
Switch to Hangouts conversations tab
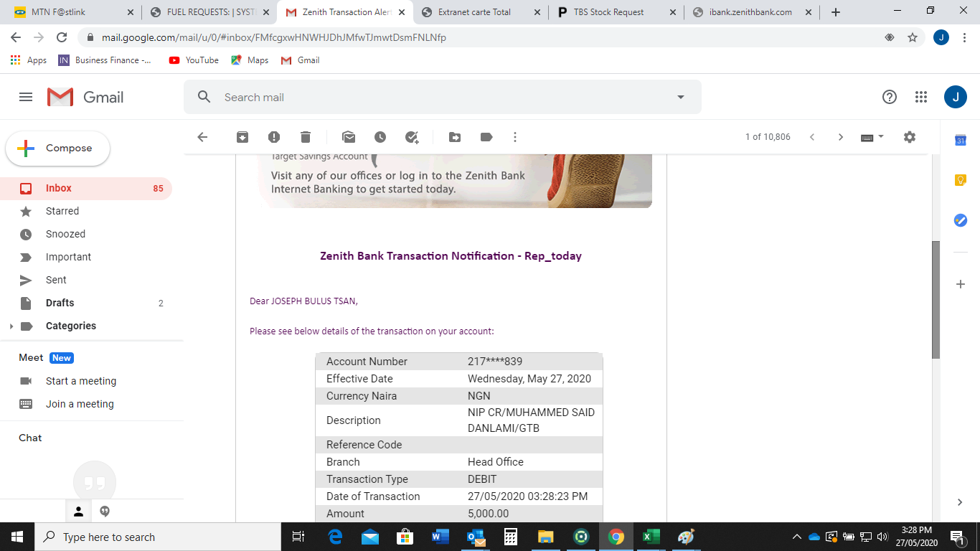(x=105, y=511)
